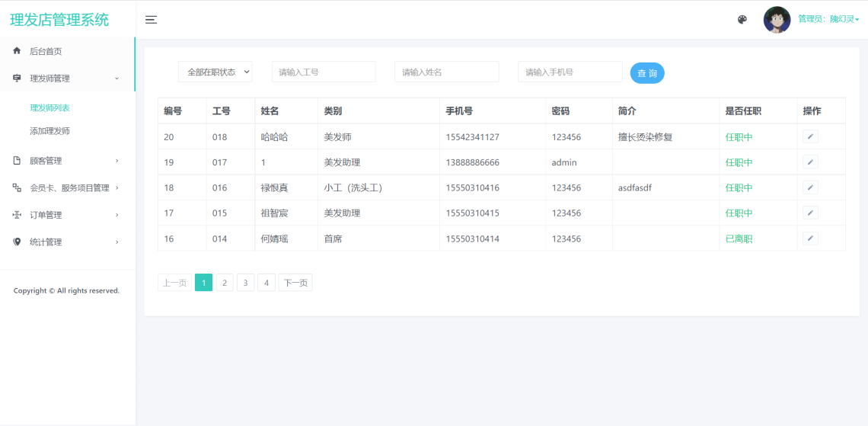This screenshot has height=426, width=868.
Task: Click the 已离职 status cell
Action: click(x=739, y=239)
